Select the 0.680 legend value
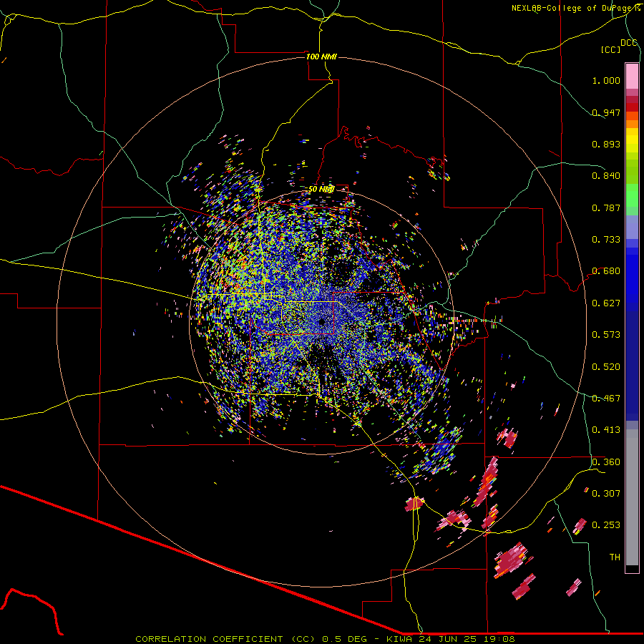This screenshot has height=644, width=644. pyautogui.click(x=606, y=271)
